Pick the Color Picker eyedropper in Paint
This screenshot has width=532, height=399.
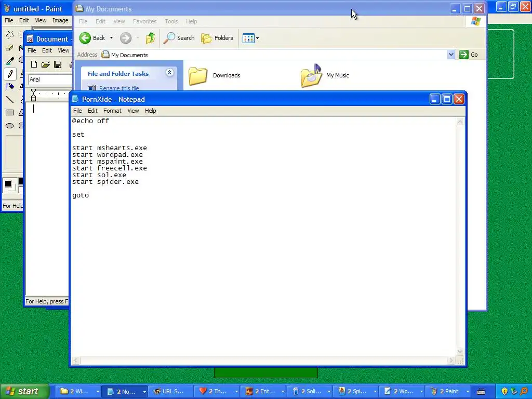pos(10,61)
